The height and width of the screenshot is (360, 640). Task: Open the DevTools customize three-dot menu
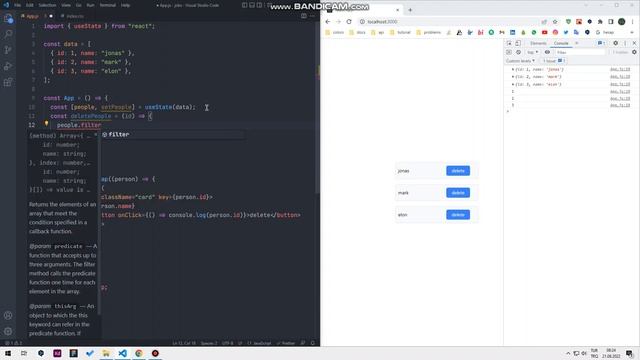(625, 43)
